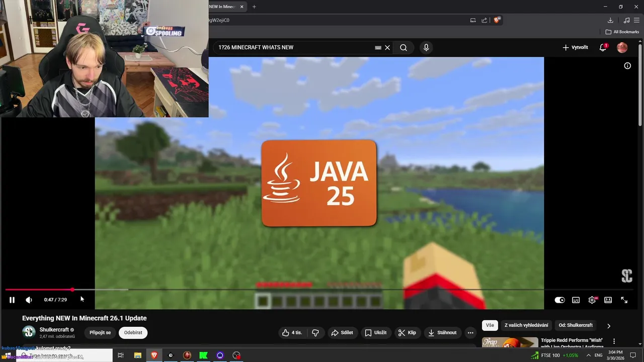Viewport: 644px width, 362px height.
Task: Toggle the autoplay switch in the player
Action: coord(559,300)
